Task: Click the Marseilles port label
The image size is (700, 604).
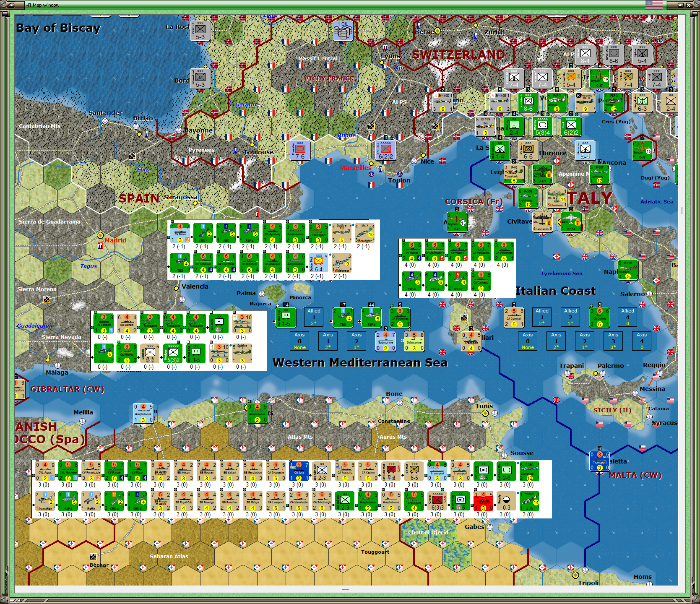Action: tap(356, 168)
